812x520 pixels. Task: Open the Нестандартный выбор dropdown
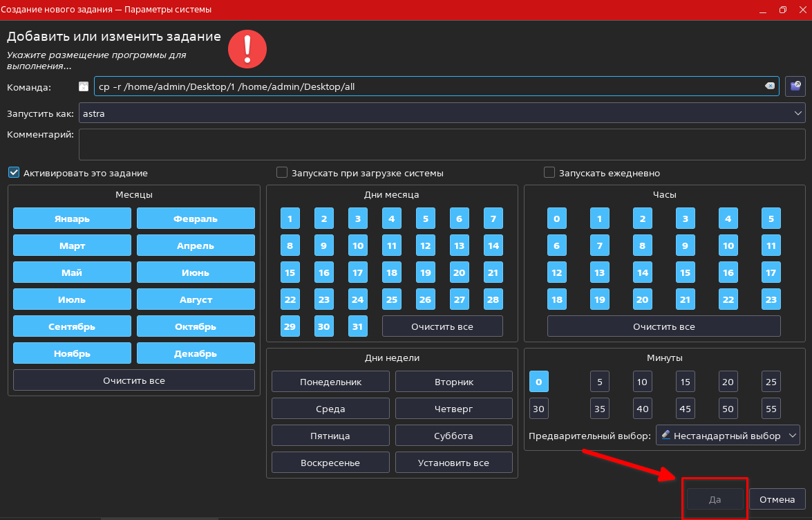(x=727, y=436)
